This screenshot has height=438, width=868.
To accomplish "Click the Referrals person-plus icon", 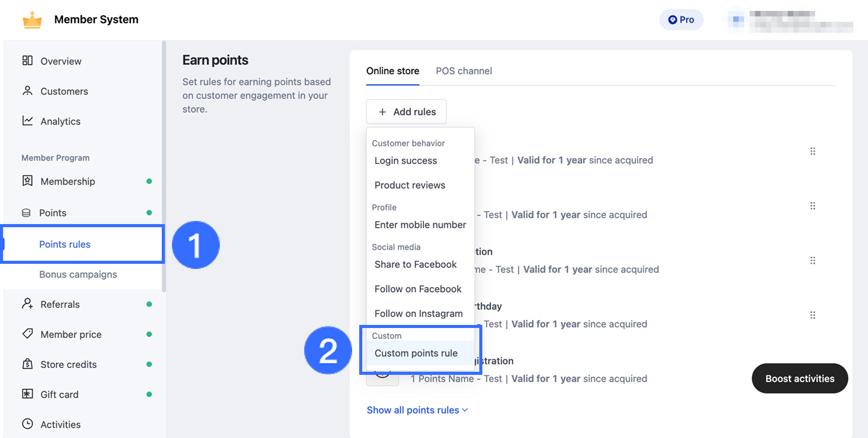I will pyautogui.click(x=27, y=304).
